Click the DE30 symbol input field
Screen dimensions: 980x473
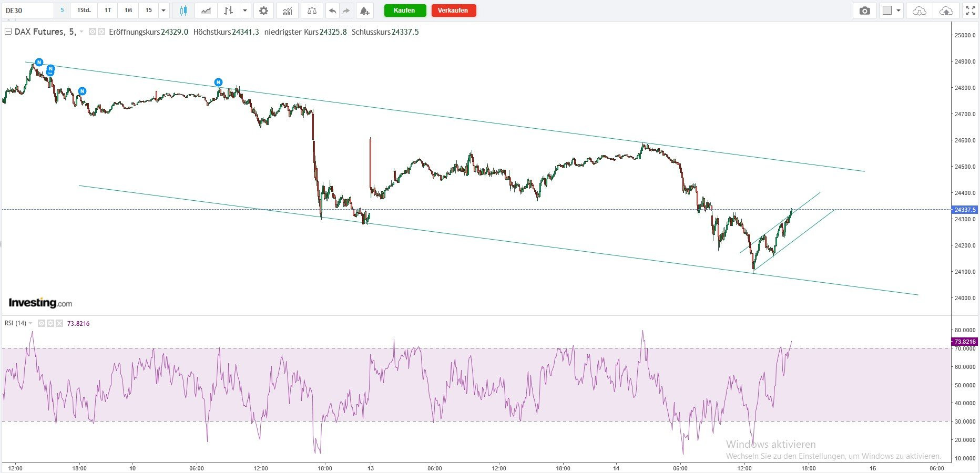click(27, 11)
